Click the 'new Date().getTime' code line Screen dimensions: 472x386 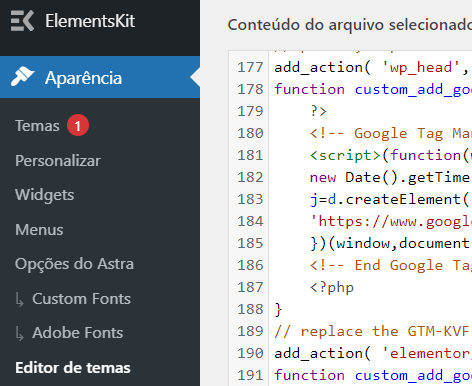click(x=390, y=177)
